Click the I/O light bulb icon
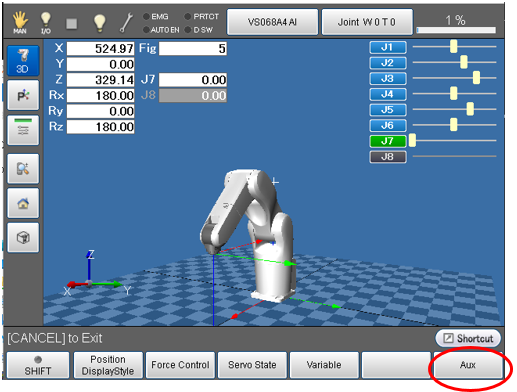Image resolution: width=517 pixels, height=392 pixels. [46, 23]
